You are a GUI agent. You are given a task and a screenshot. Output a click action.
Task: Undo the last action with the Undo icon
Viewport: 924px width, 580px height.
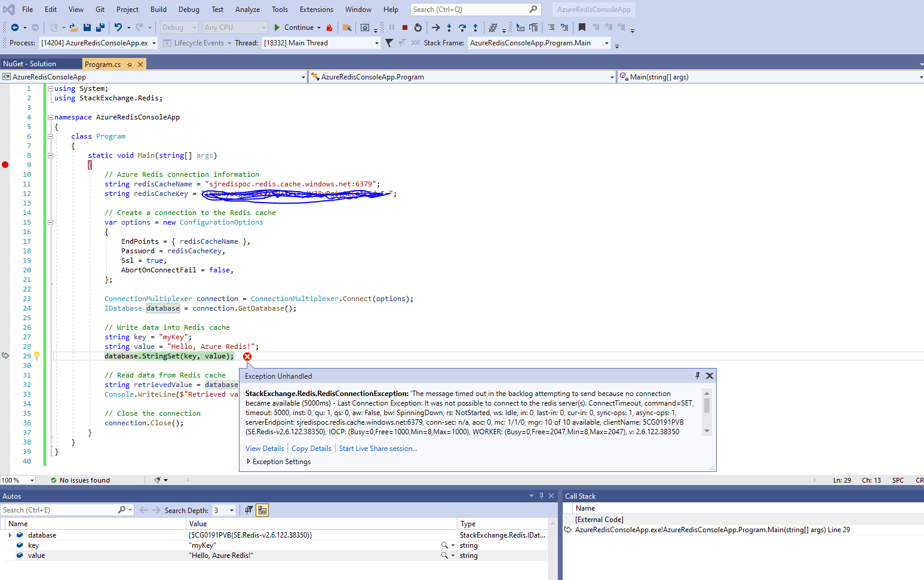118,27
